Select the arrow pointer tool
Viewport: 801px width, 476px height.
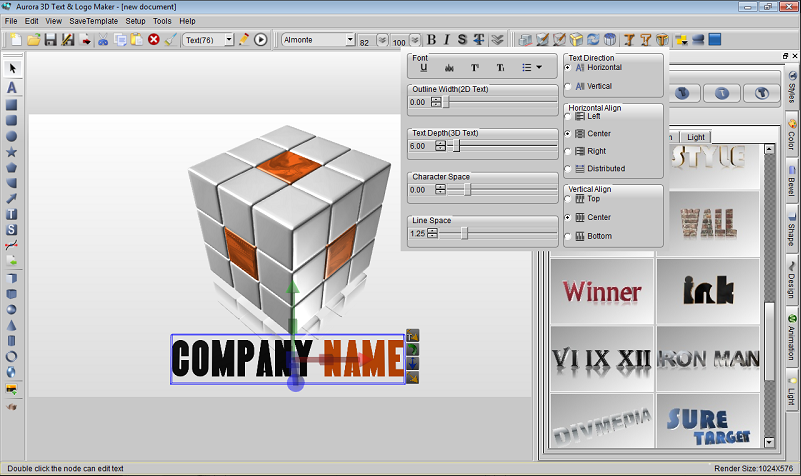coord(12,68)
